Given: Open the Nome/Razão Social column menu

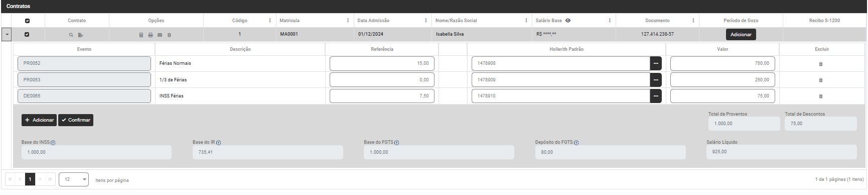Looking at the screenshot, I should point(526,21).
